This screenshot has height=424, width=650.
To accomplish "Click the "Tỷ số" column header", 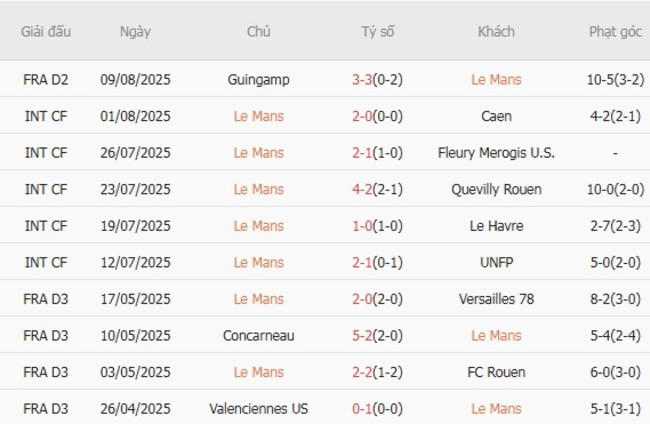I will pos(378,31).
